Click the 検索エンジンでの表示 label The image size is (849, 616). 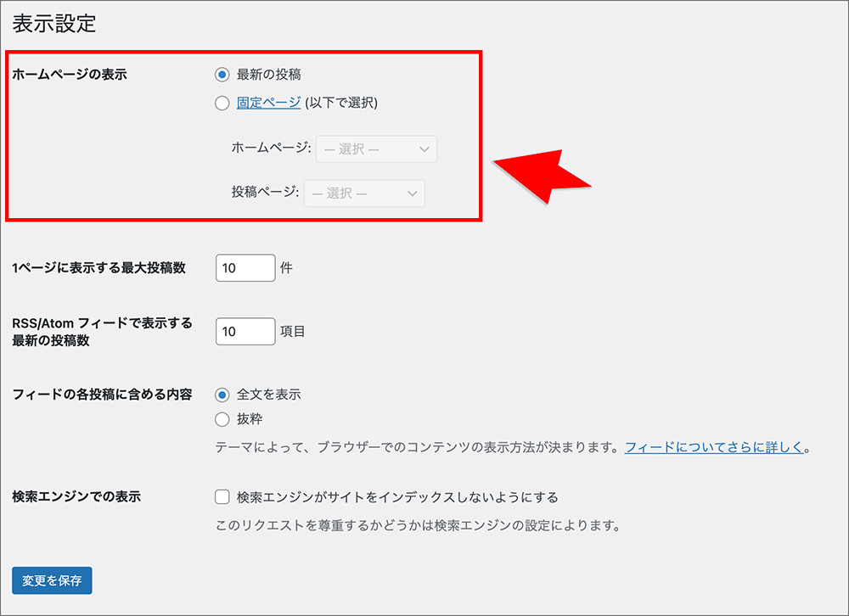tap(76, 496)
